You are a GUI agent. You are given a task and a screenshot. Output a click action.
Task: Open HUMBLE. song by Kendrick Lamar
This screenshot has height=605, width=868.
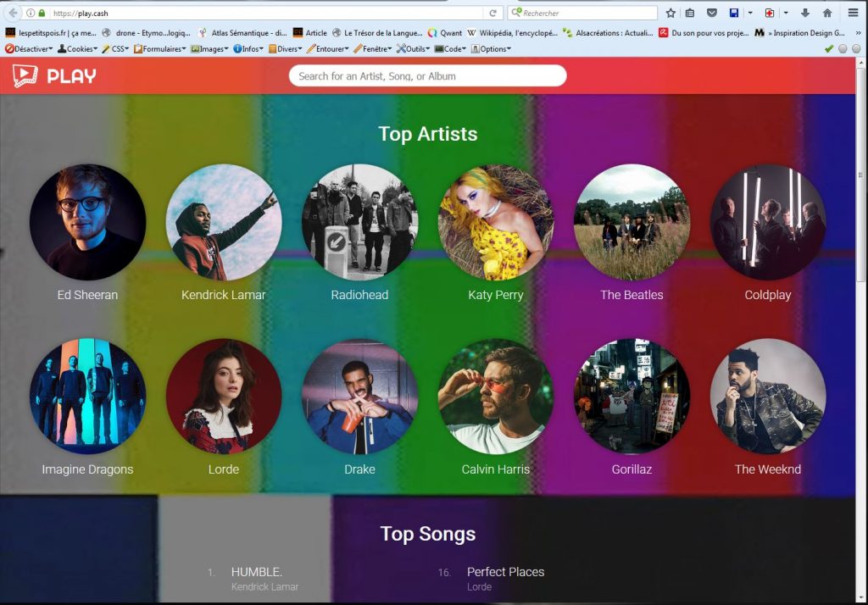[x=257, y=572]
